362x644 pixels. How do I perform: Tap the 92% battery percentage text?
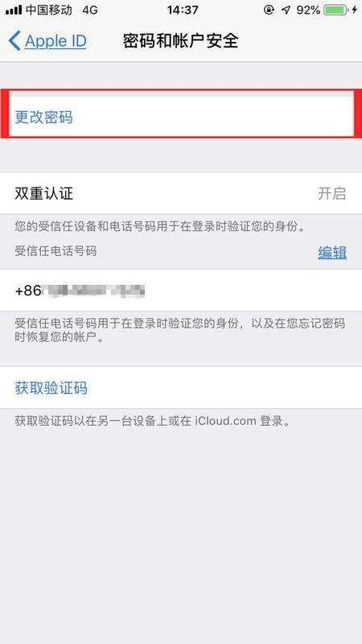308,10
